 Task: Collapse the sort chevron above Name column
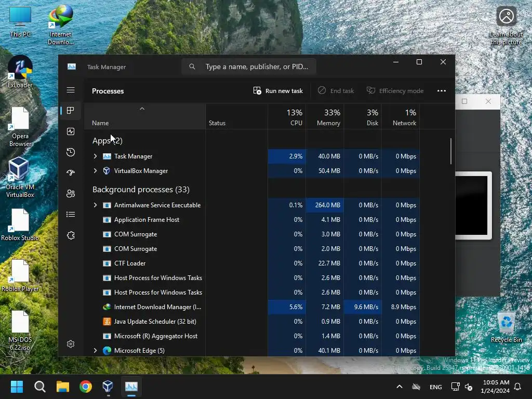142,109
